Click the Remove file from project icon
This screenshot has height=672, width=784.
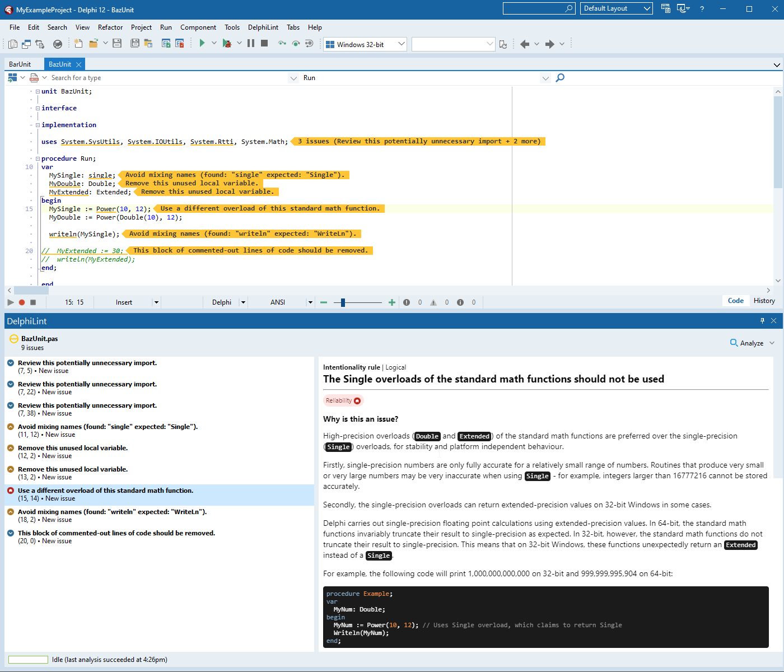pyautogui.click(x=180, y=44)
